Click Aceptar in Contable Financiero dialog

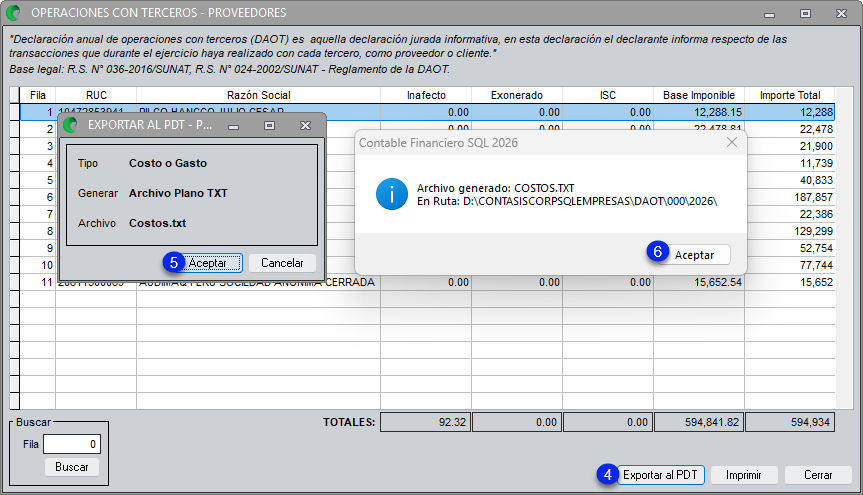click(x=695, y=255)
